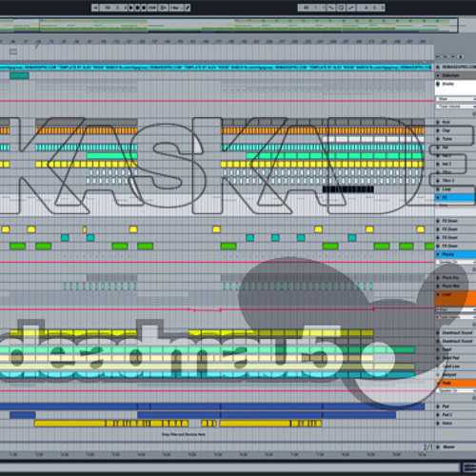Toggle the Draw Mode pencil button
Image resolution: width=476 pixels, height=476 pixels.
(188, 8)
